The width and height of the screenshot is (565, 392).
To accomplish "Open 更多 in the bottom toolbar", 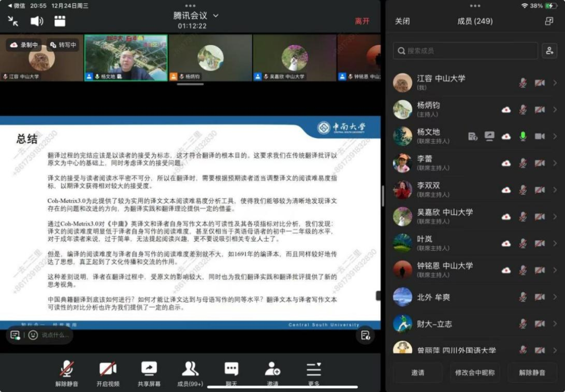I will point(312,371).
